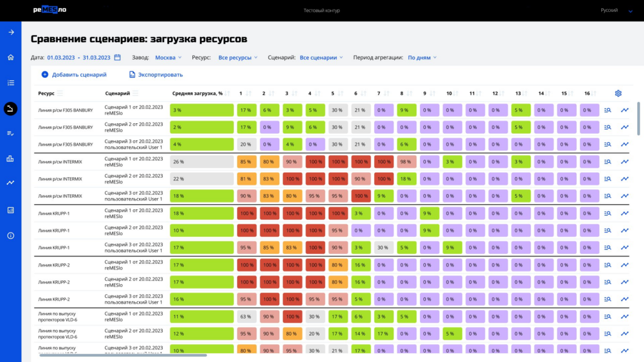644x362 pixels.
Task: Open details for first F305 BANBURY row
Action: click(608, 110)
